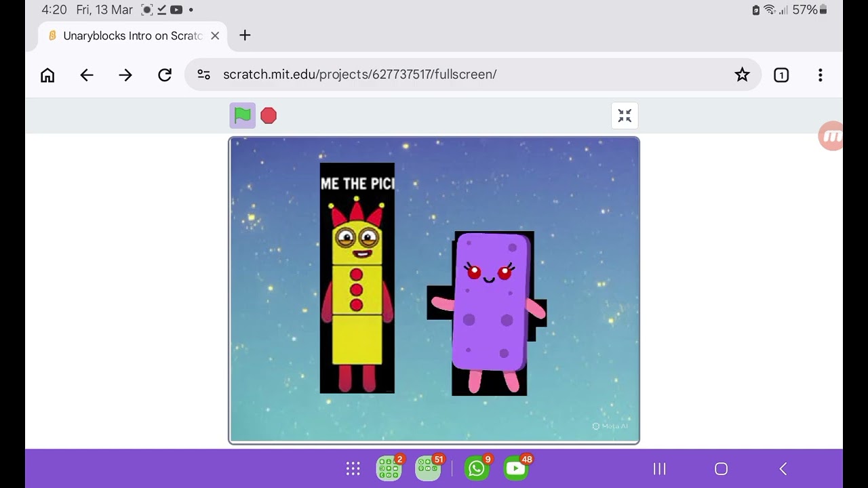Exit fullscreen mode with the shrink arrows icon
The height and width of the screenshot is (488, 868).
625,115
